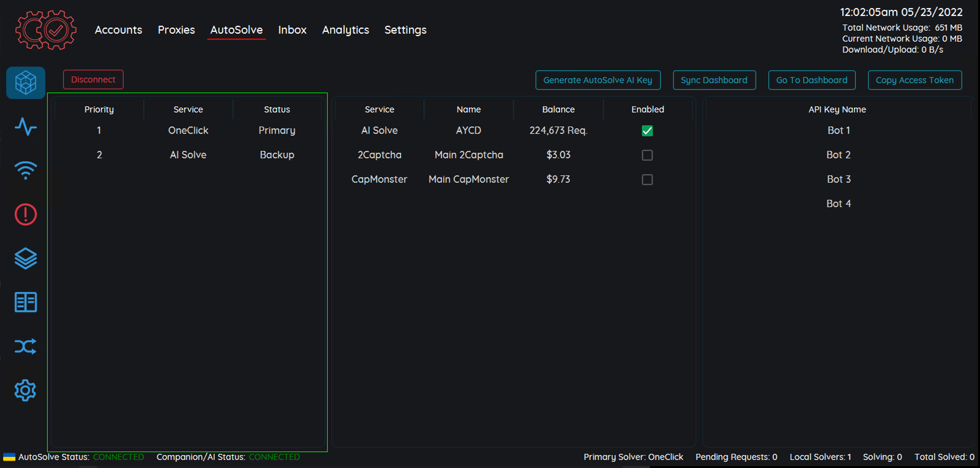Image resolution: width=980 pixels, height=468 pixels.
Task: Click the red gear logo icon
Action: tap(46, 30)
